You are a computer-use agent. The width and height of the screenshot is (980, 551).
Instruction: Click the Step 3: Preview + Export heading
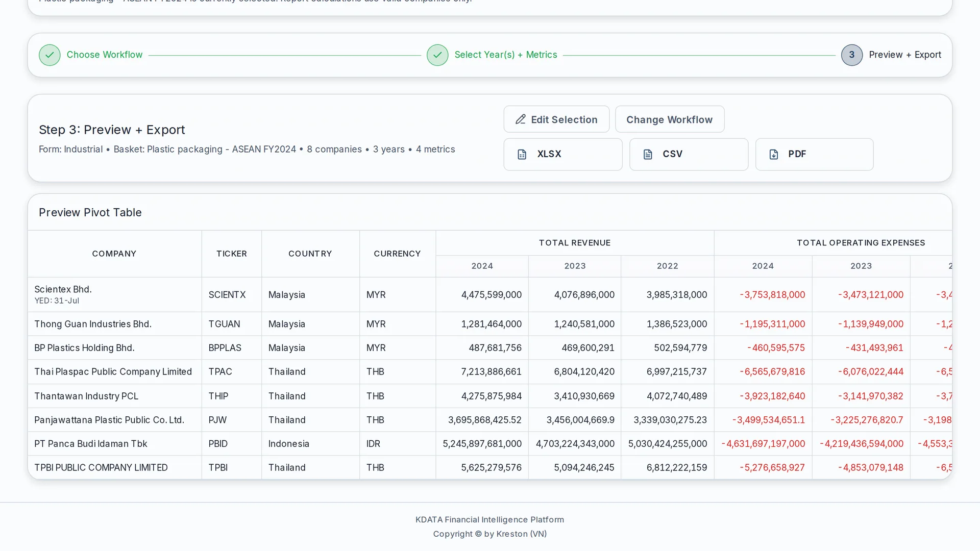point(112,130)
